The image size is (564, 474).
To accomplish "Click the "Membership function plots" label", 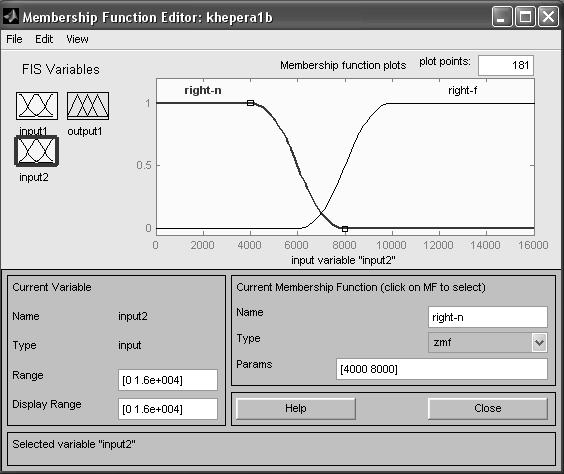I will click(343, 65).
